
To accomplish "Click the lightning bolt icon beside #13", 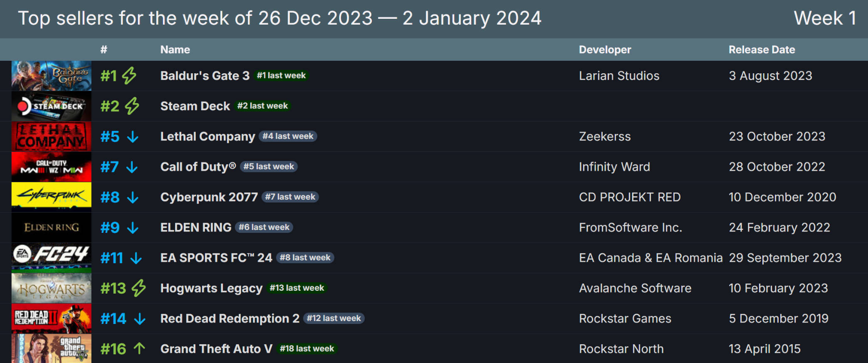I will coord(139,288).
